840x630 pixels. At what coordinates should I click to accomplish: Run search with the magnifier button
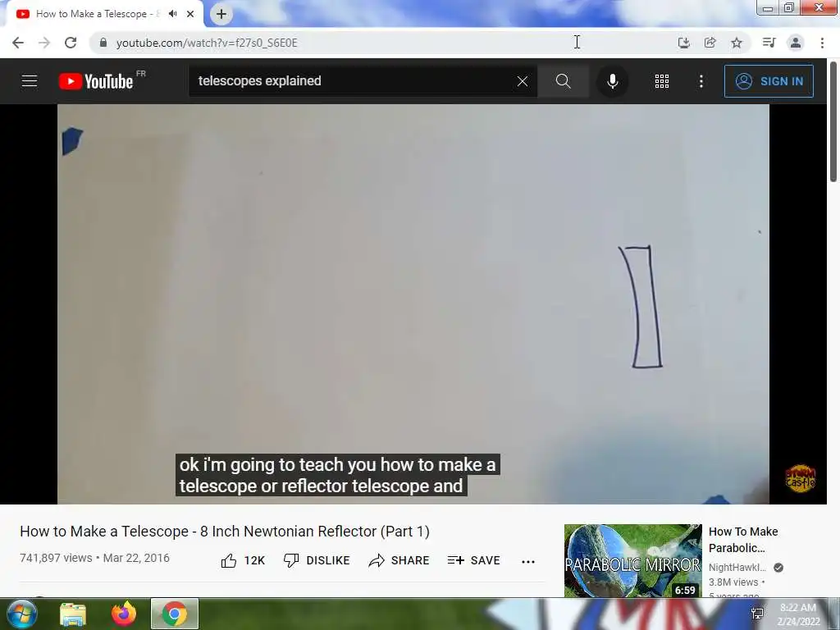[563, 81]
